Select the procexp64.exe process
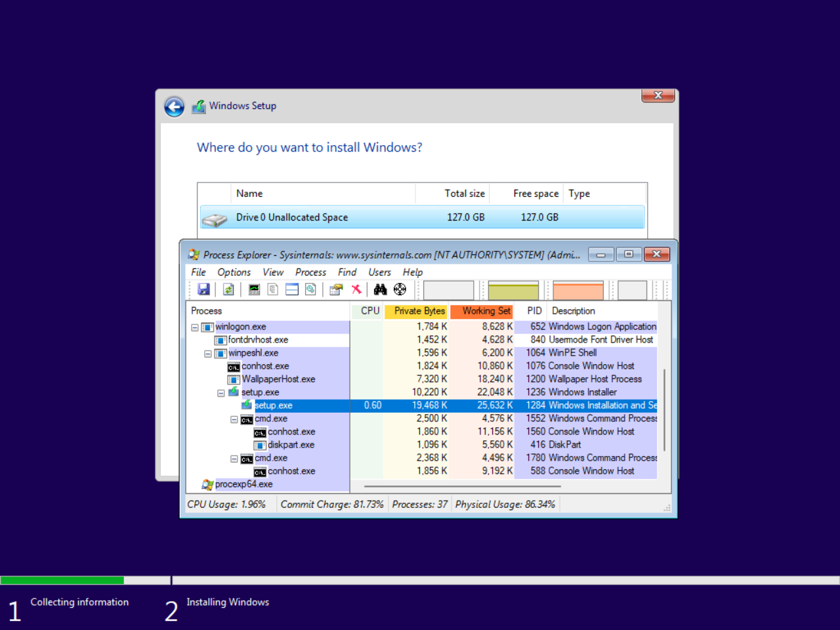Image resolution: width=840 pixels, height=630 pixels. point(243,484)
